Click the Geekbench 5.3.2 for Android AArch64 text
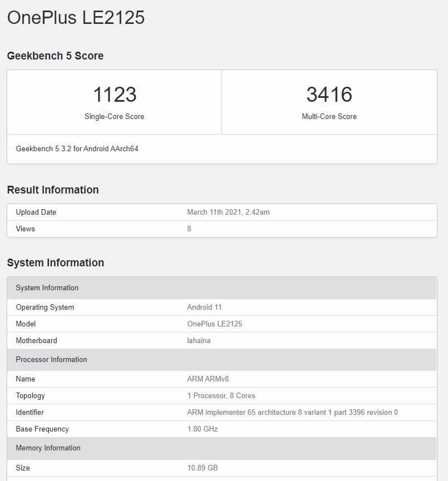Viewport: 448px width, 481px height. click(x=77, y=149)
